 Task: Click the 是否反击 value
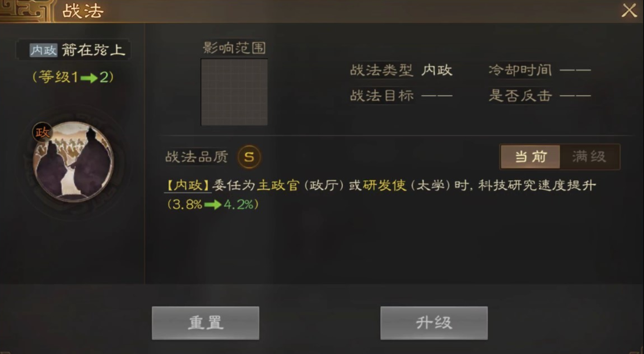[x=575, y=96]
